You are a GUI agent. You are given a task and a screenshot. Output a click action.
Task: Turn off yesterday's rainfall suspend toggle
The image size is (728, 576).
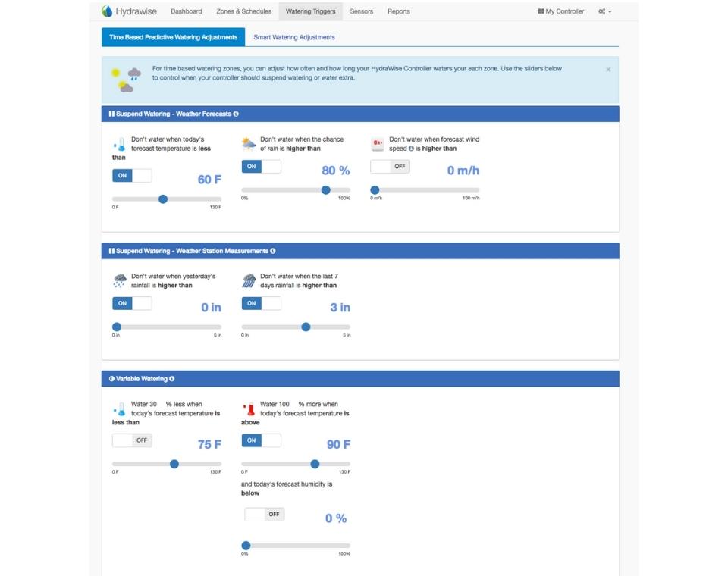tap(132, 303)
